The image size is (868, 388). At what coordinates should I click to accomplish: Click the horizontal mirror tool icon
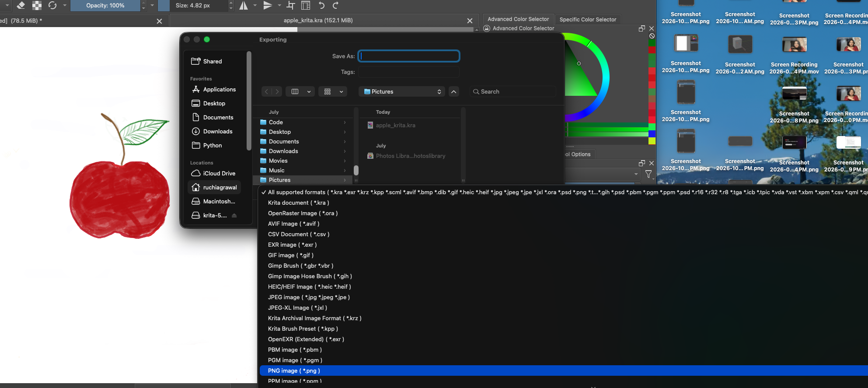(x=244, y=5)
